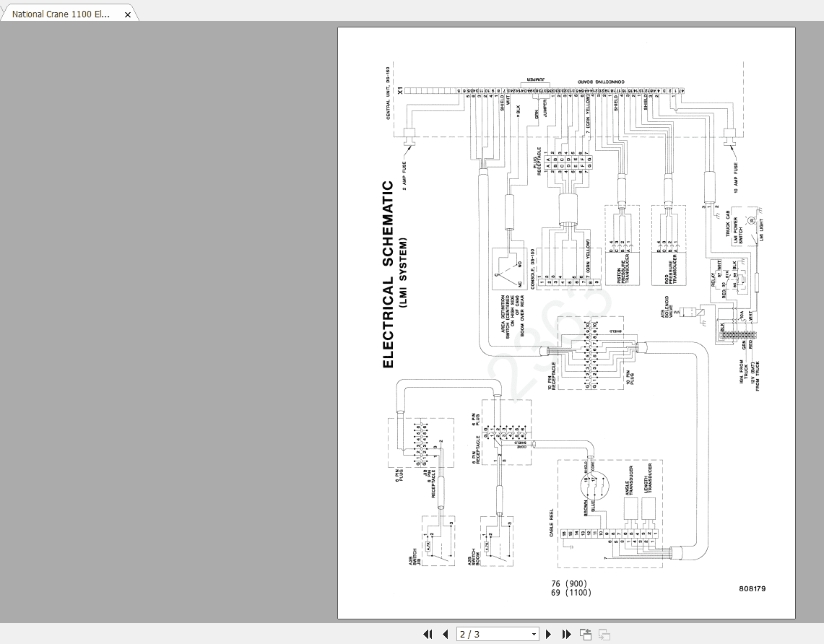The height and width of the screenshot is (644, 824).
Task: Open the page number dropdown list
Action: tap(532, 634)
